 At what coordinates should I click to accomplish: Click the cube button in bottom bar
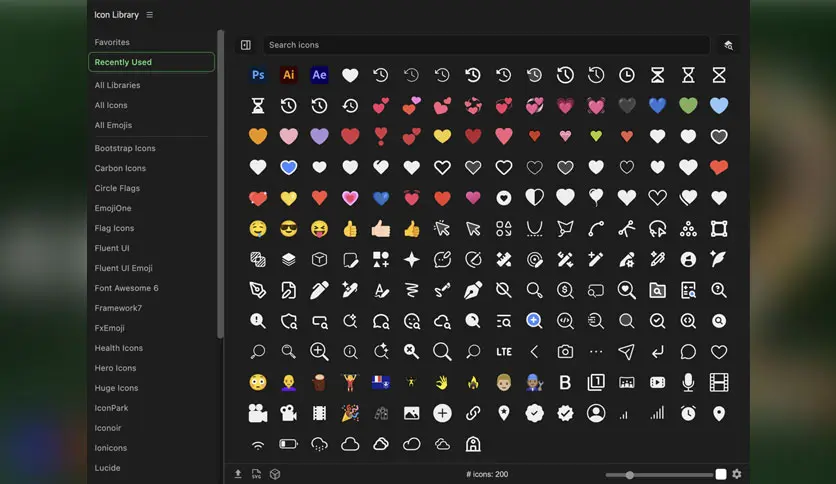pos(275,474)
